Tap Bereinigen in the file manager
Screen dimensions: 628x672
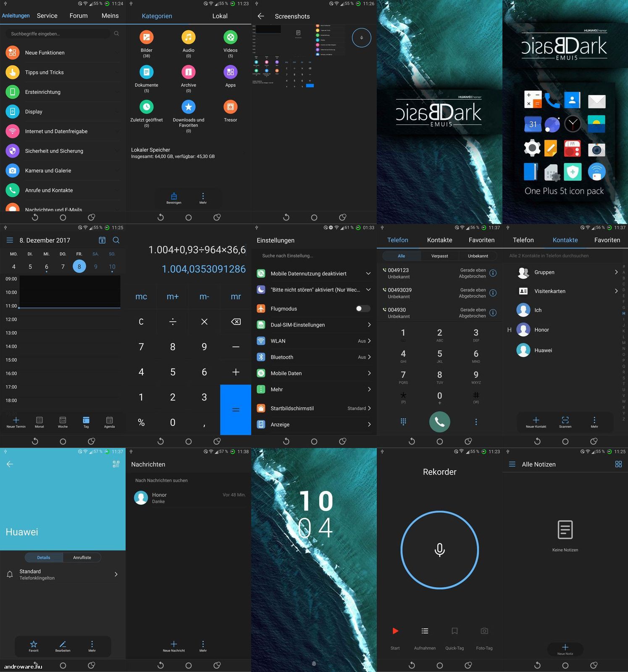173,198
